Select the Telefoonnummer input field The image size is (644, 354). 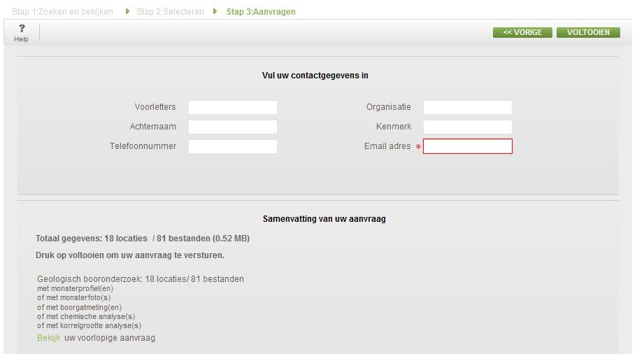click(x=232, y=146)
